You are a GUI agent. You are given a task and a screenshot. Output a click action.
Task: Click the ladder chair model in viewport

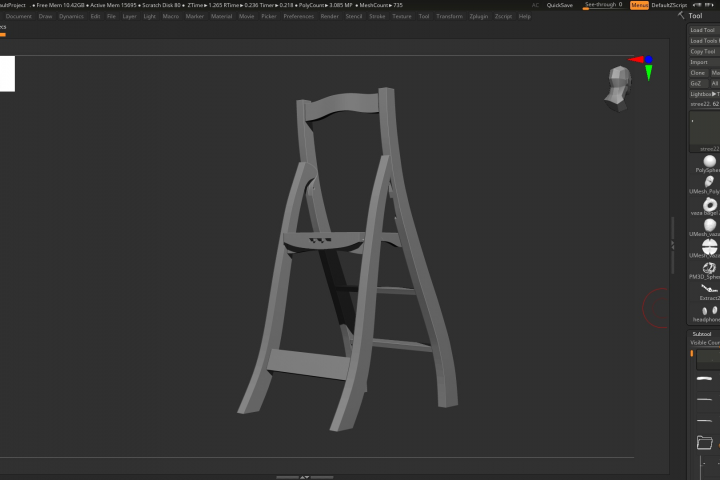pos(348,260)
